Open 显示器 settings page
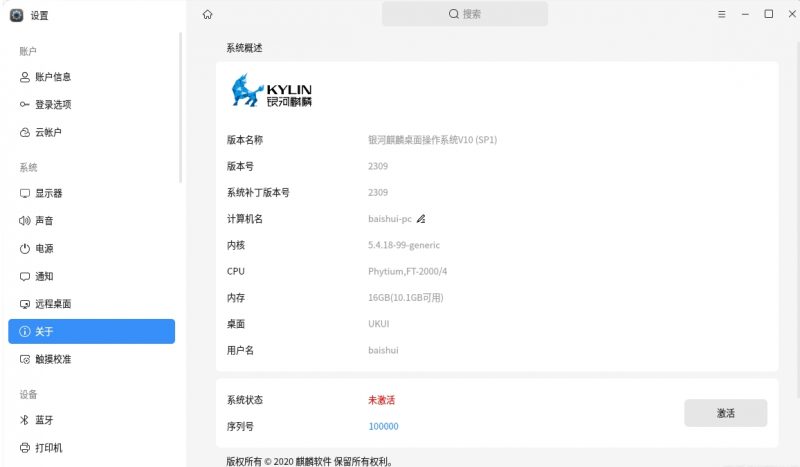 92,193
